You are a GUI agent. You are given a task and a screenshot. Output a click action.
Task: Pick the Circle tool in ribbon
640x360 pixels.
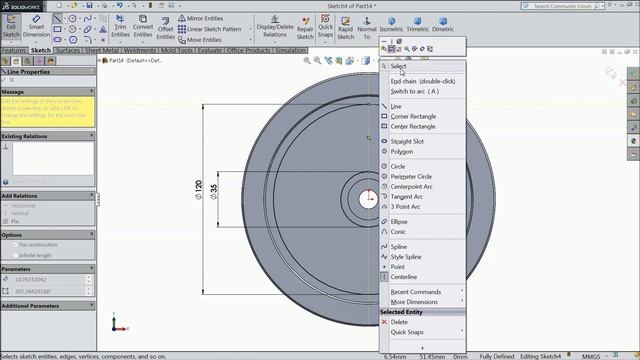tap(73, 19)
